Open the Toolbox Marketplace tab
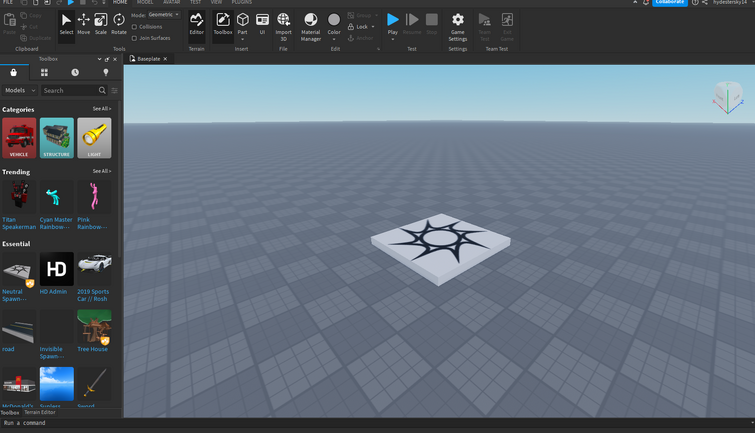This screenshot has height=433, width=755. click(x=13, y=72)
